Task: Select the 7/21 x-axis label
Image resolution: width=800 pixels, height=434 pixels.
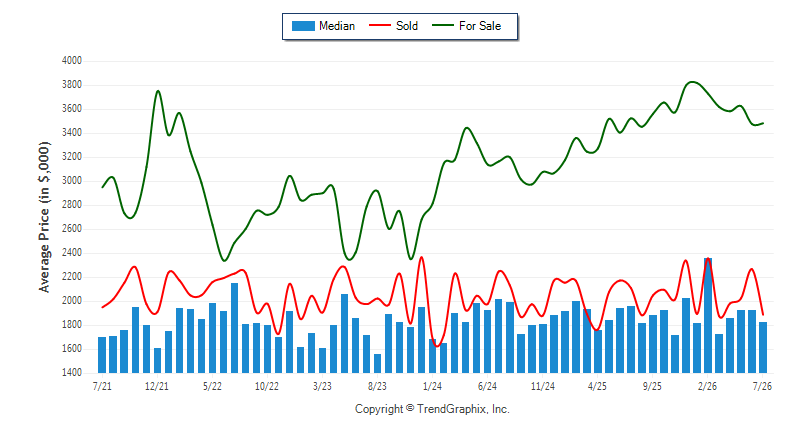Action: coord(102,386)
